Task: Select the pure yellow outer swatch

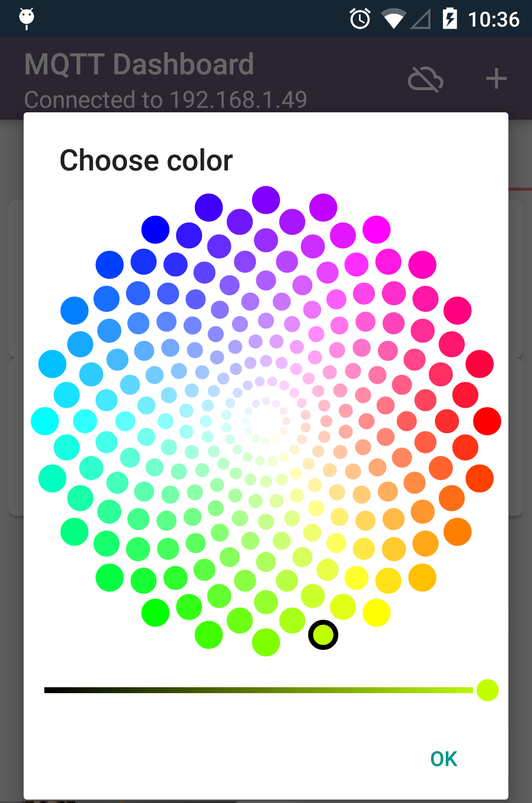Action: (x=376, y=613)
